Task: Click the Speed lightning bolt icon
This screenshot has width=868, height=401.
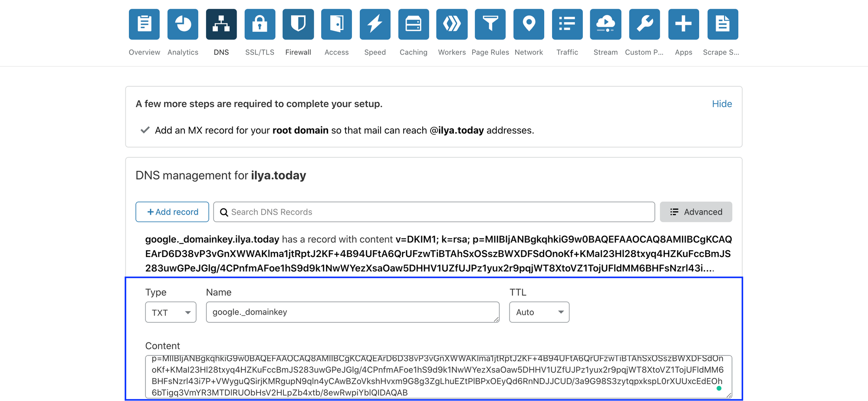Action: (x=375, y=24)
